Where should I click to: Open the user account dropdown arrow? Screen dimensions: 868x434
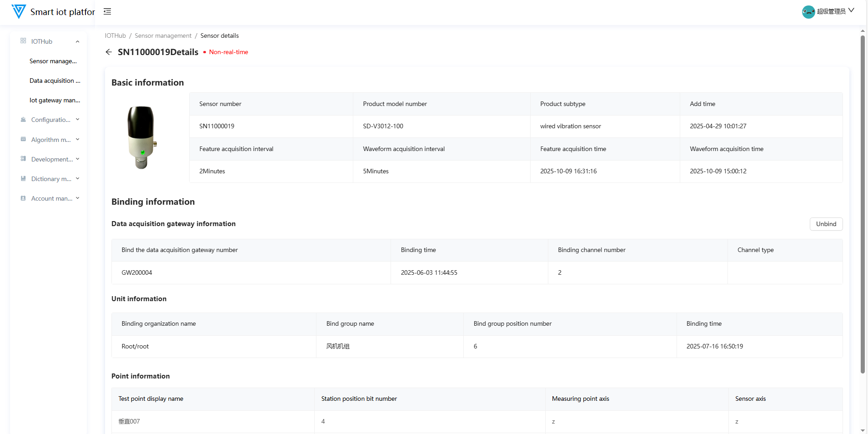851,10
